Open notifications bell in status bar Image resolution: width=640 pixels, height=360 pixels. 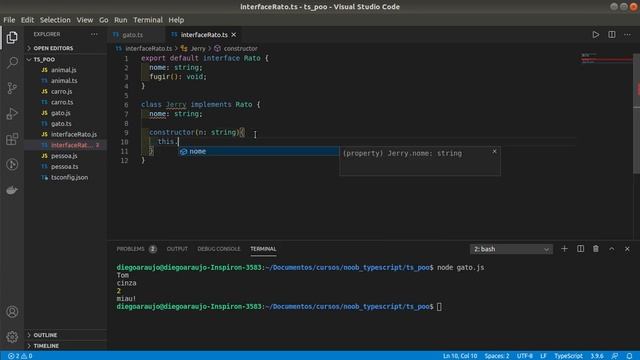coord(629,356)
